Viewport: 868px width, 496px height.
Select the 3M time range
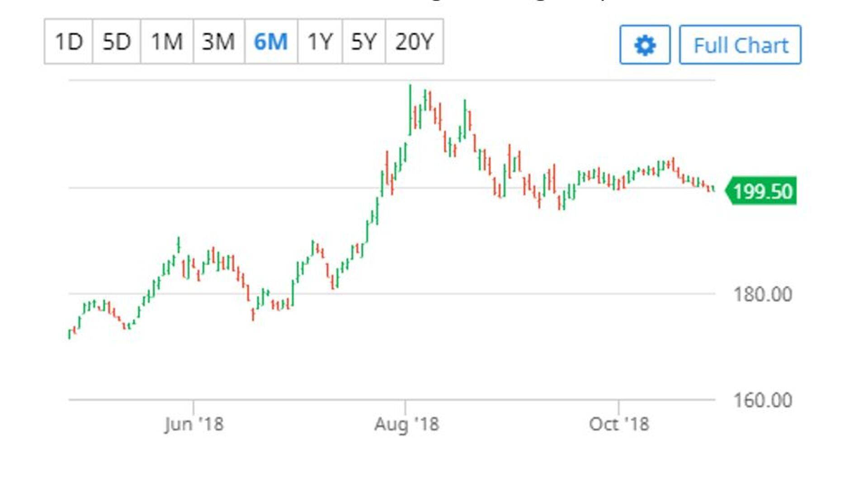[x=219, y=42]
